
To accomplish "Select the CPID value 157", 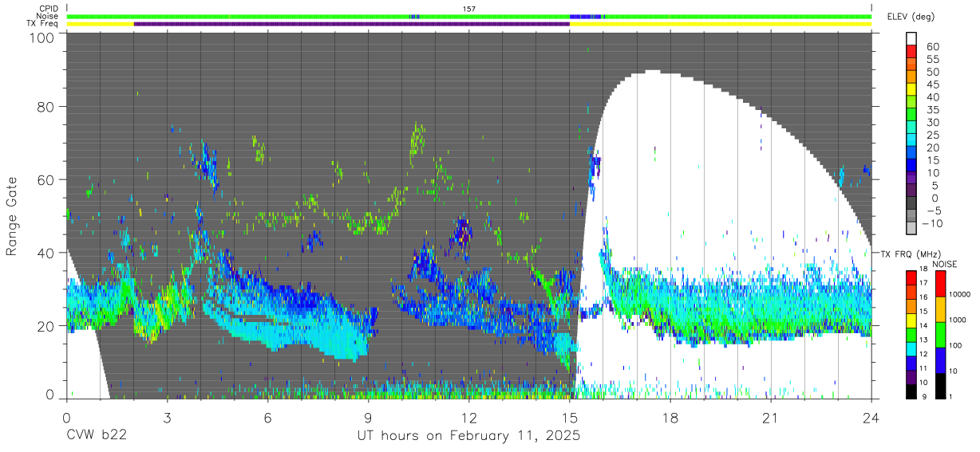I will click(469, 9).
